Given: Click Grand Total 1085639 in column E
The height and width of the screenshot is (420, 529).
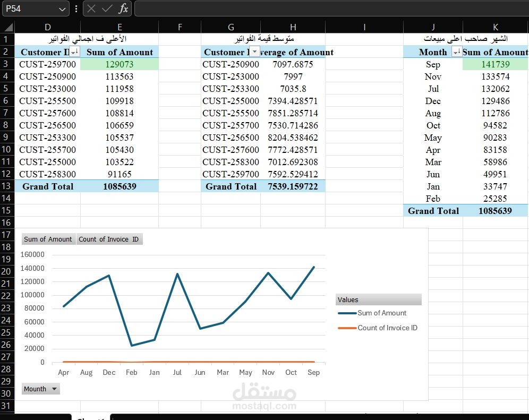Looking at the screenshot, I should click(120, 186).
